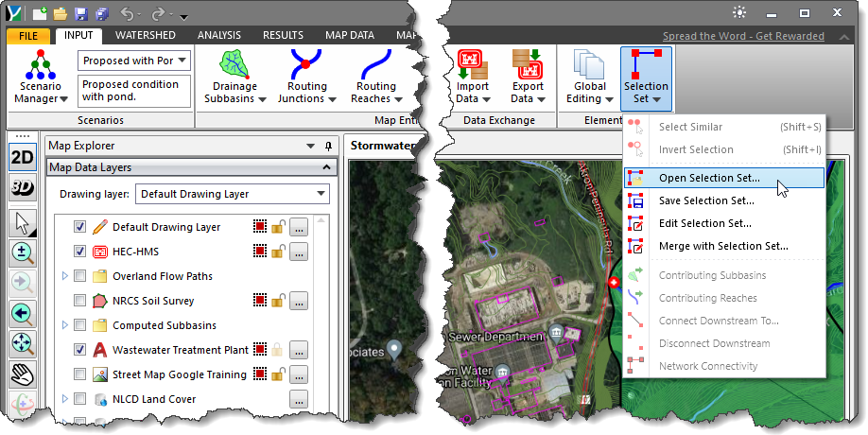Toggle Wastewater Treatment Plant layer visibility
The width and height of the screenshot is (868, 435).
click(80, 350)
